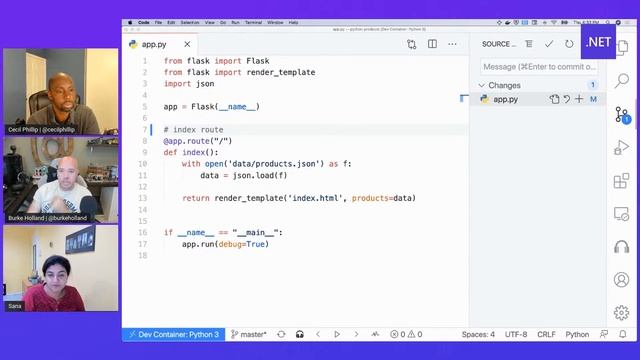
Task: Click the changes count badge 1
Action: (593, 85)
